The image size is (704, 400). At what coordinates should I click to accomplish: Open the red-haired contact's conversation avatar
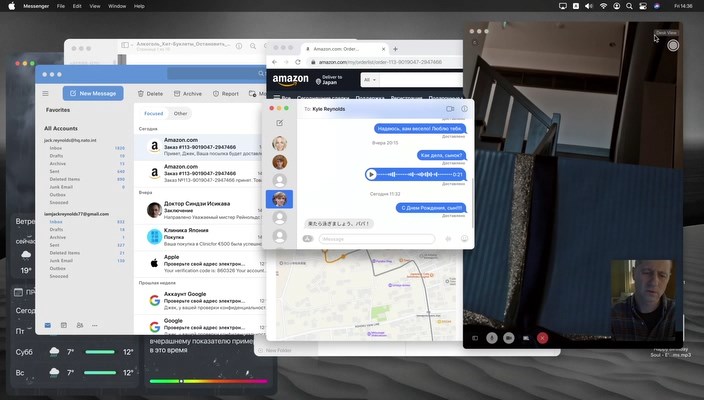[x=279, y=162]
